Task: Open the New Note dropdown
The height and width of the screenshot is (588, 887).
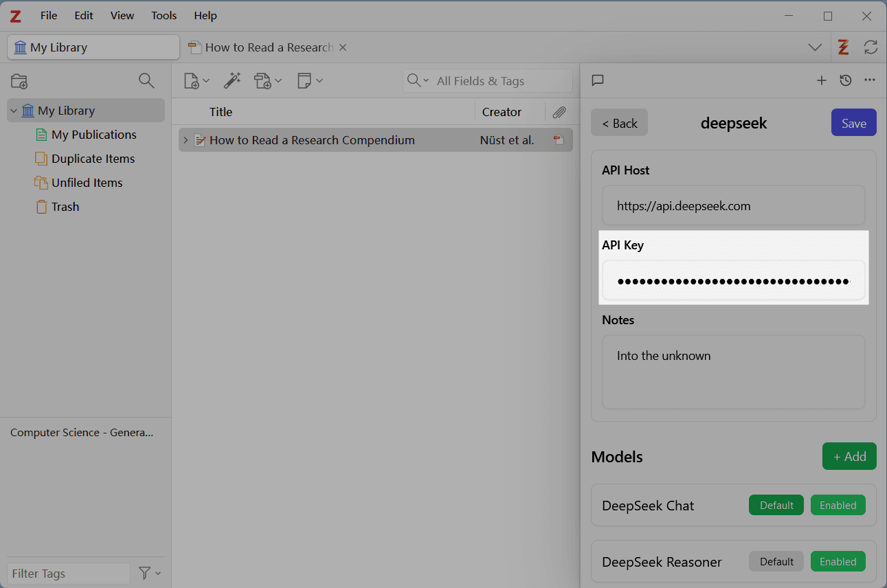Action: pos(310,81)
